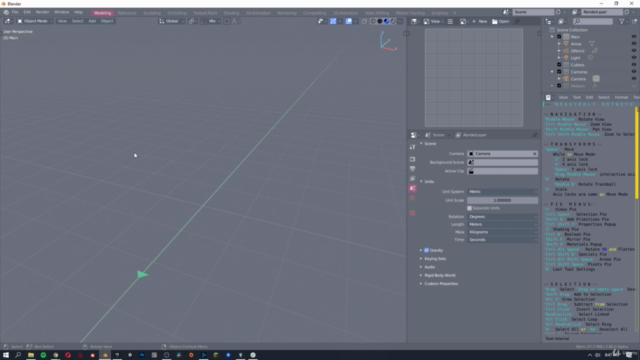Viewport: 640px width, 360px height.
Task: Click the New image button
Action: click(480, 21)
